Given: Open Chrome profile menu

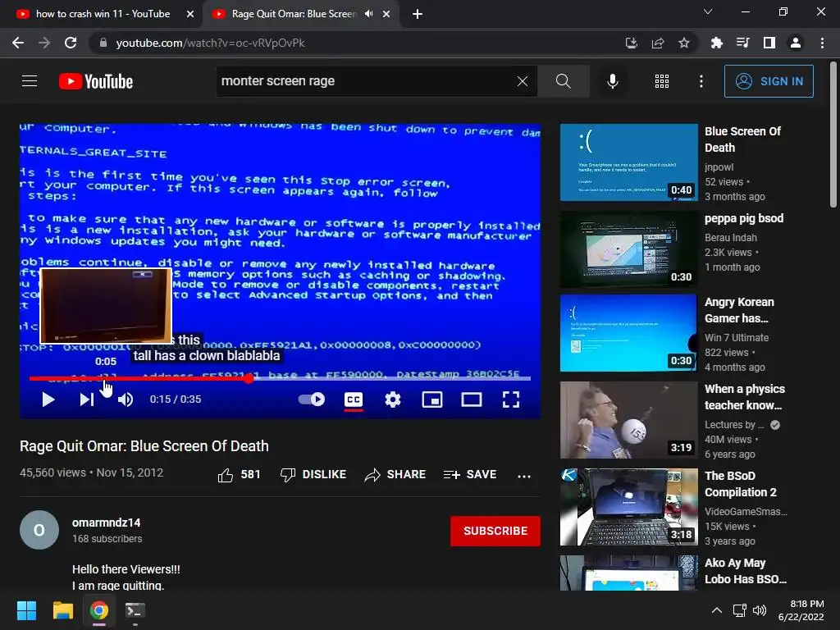Looking at the screenshot, I should (x=796, y=43).
